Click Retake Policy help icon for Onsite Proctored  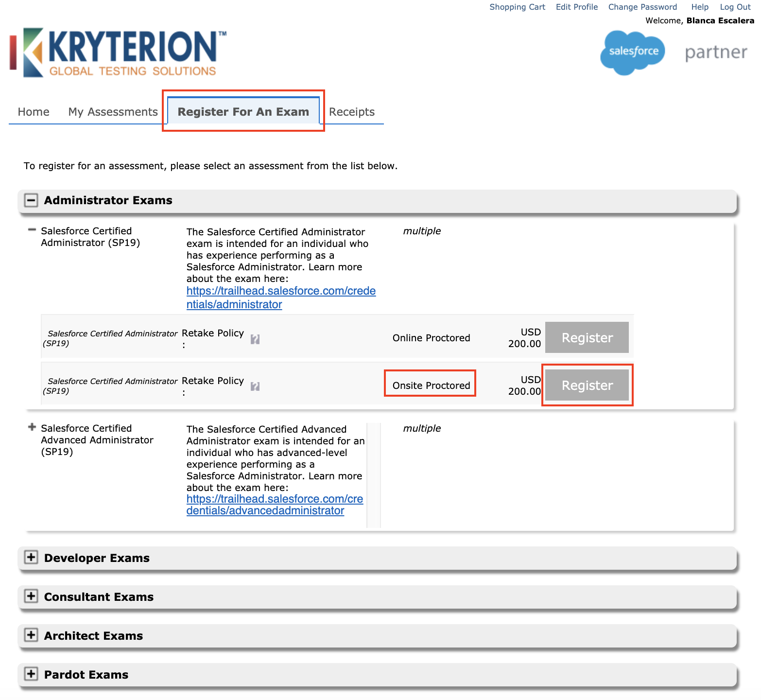pos(255,386)
